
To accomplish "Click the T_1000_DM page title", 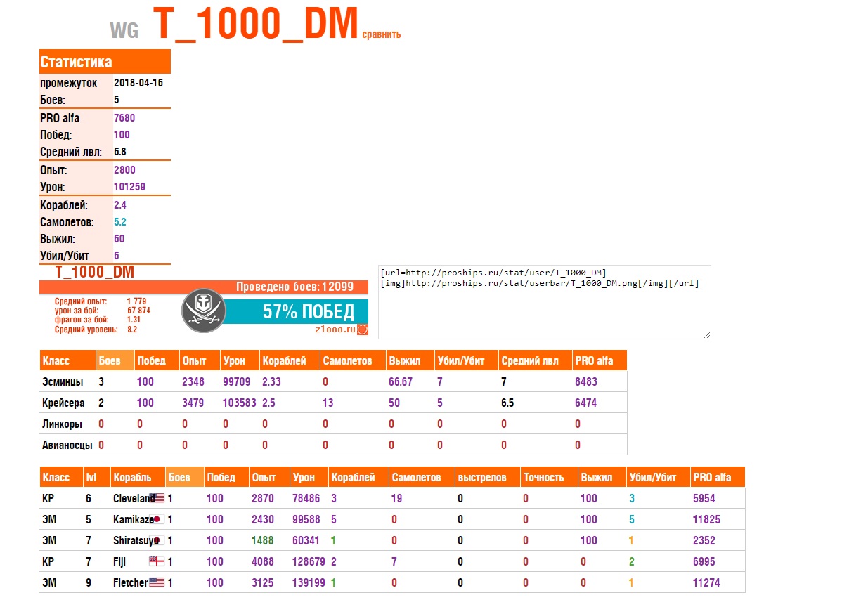I will point(256,24).
